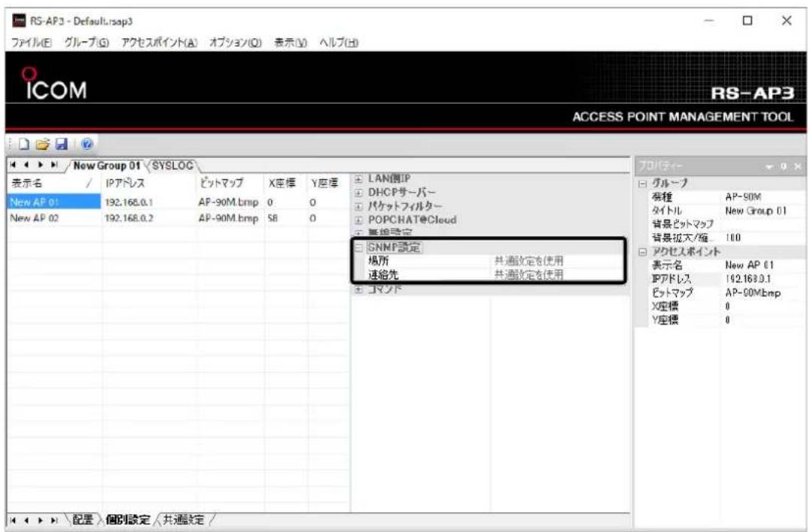Go to last sheet using bottom navigation arrow
810x532 pixels.
(x=53, y=520)
